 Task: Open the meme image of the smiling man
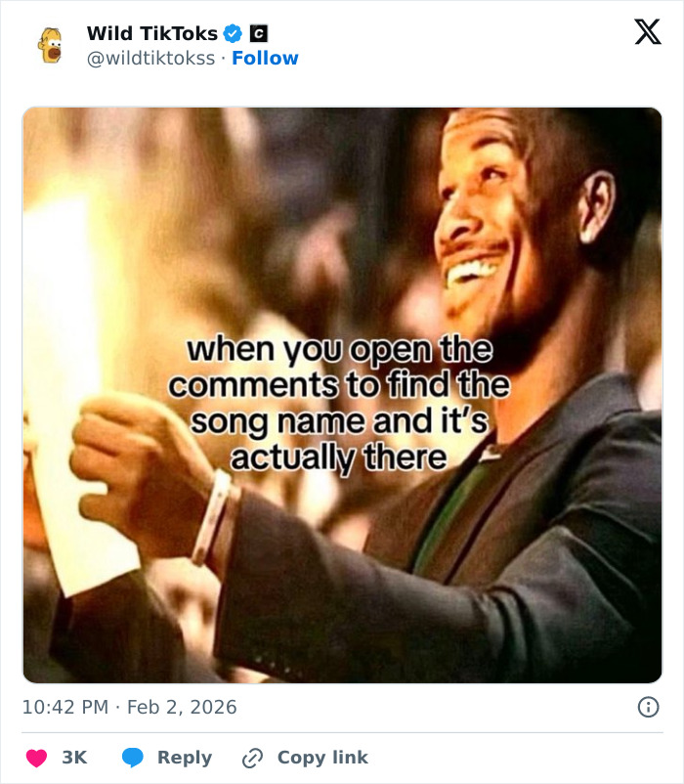[342, 390]
